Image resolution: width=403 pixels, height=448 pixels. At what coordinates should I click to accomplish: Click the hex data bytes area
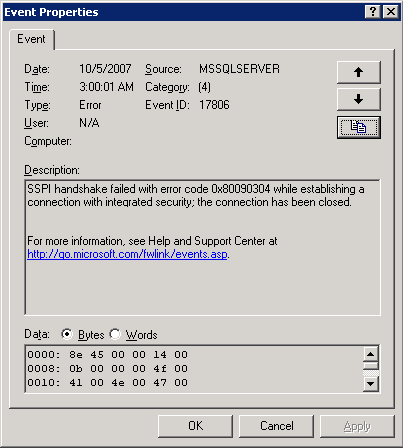pos(193,369)
